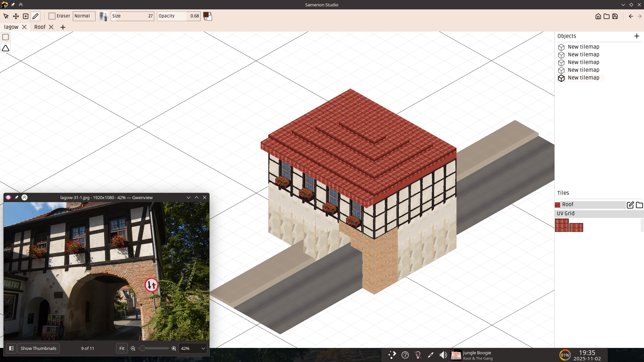644x362 pixels.
Task: Click the home icon in toolbar
Action: [598, 16]
